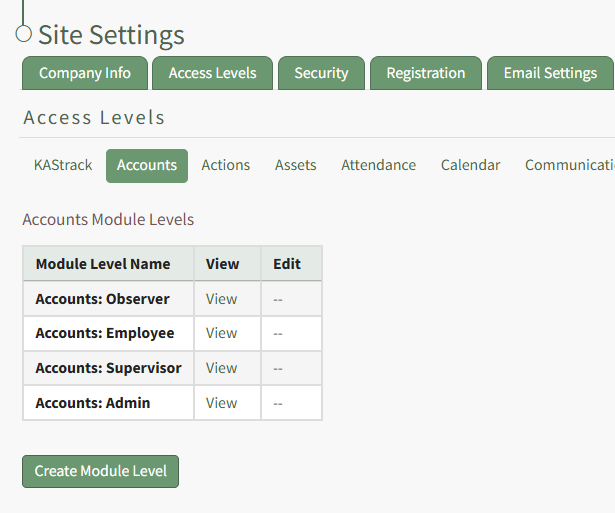Image resolution: width=615 pixels, height=513 pixels.
Task: Click the Accounts: Admin level name
Action: (93, 403)
